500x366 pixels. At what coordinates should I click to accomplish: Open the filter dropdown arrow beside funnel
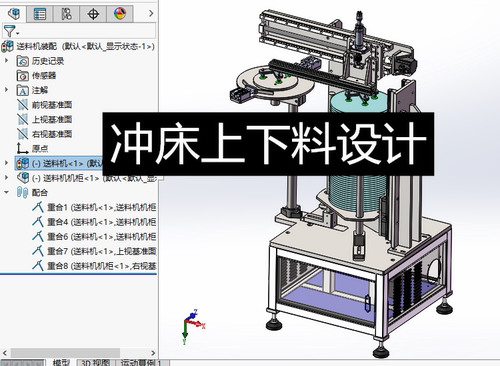[x=18, y=33]
